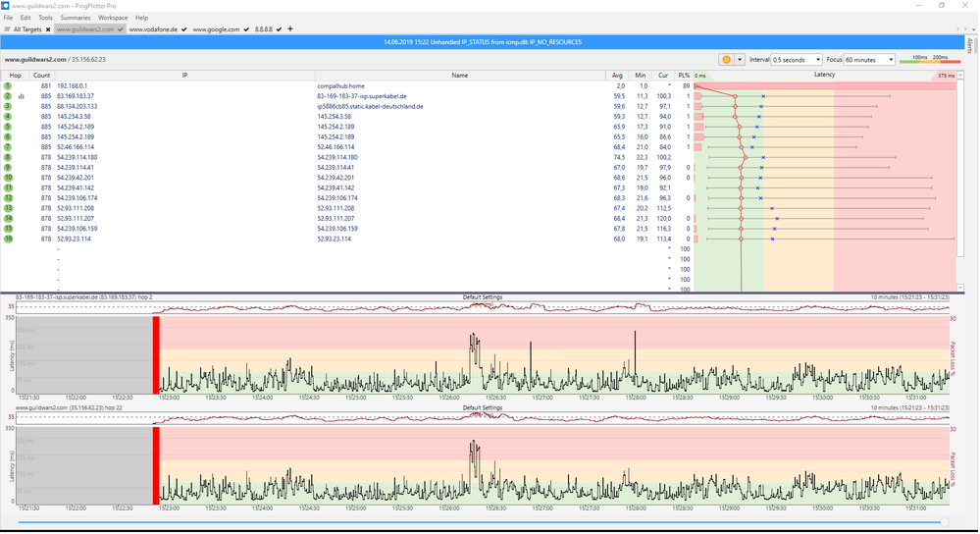Expand the Interval combo box
The height and width of the screenshot is (534, 980).
pyautogui.click(x=796, y=60)
